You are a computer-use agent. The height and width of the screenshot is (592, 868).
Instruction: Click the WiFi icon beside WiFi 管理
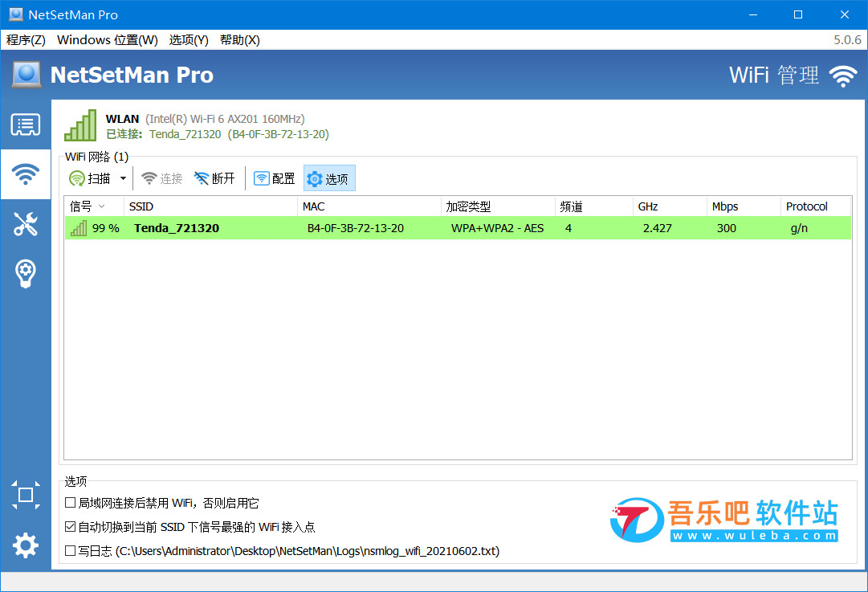[x=842, y=76]
